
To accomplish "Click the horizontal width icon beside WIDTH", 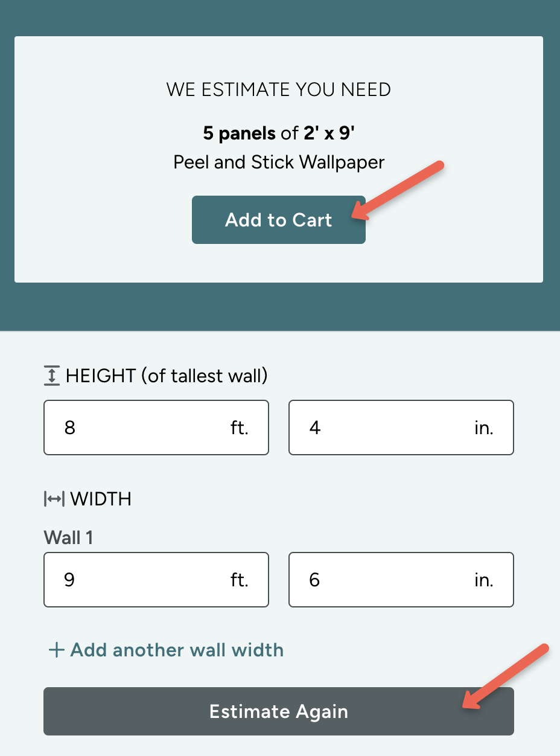I will (54, 499).
